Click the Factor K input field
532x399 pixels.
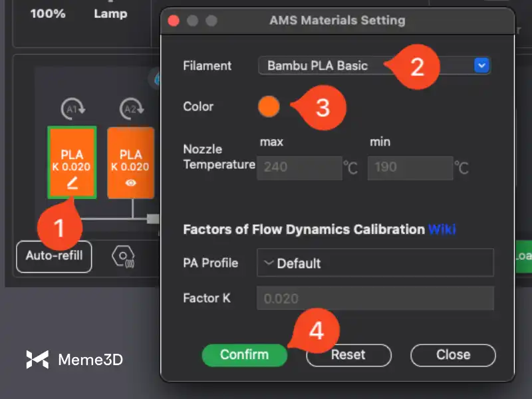click(x=375, y=299)
